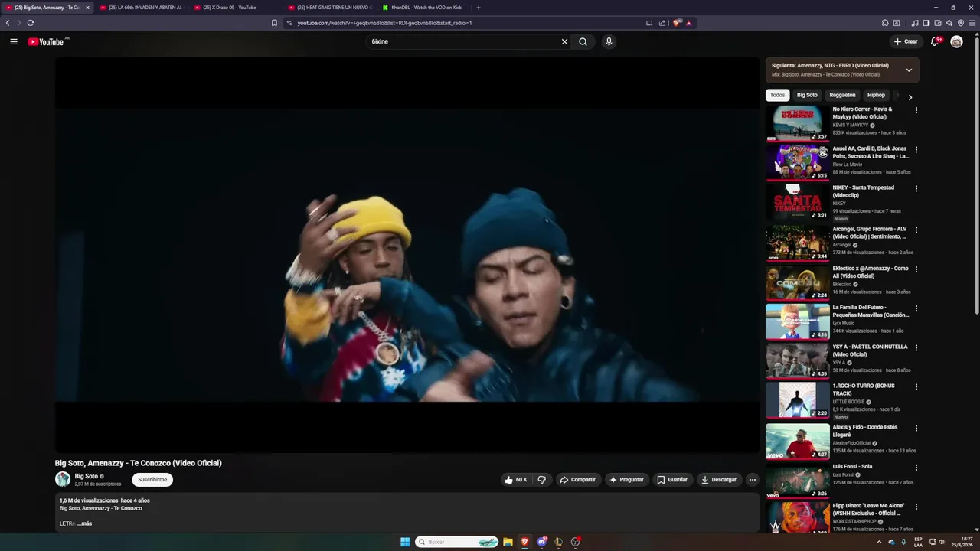Viewport: 980px width, 551px height.
Task: Open No Kiero Correr thumbnail
Action: 797,122
